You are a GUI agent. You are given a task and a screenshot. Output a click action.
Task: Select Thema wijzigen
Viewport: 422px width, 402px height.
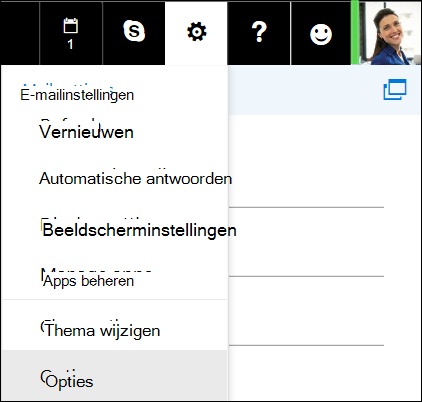pos(102,330)
